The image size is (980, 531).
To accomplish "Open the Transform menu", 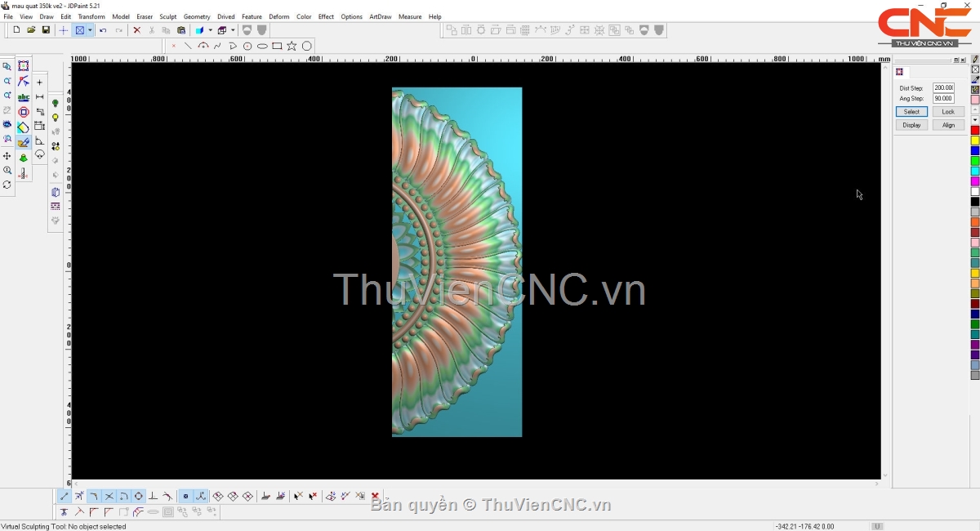I will 91,16.
